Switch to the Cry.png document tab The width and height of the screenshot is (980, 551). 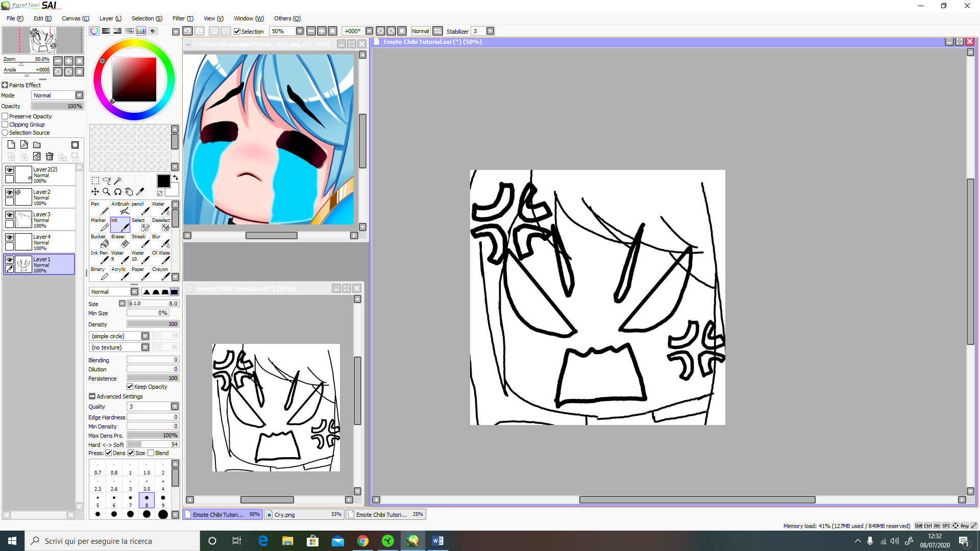(x=304, y=514)
